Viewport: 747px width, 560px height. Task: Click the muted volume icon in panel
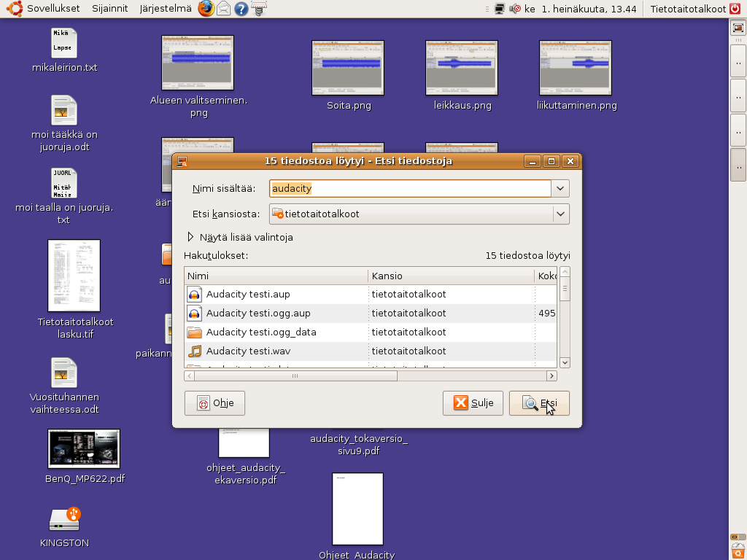coord(515,9)
